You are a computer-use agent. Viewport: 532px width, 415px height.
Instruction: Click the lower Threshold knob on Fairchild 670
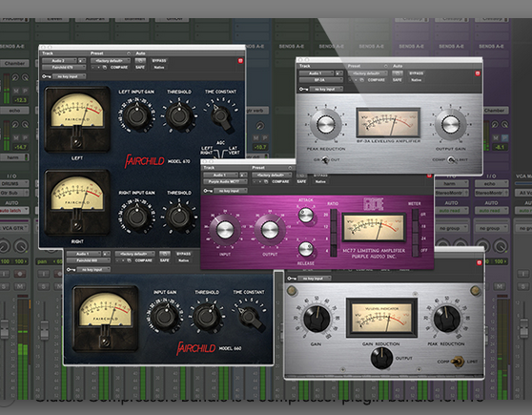[x=179, y=217]
